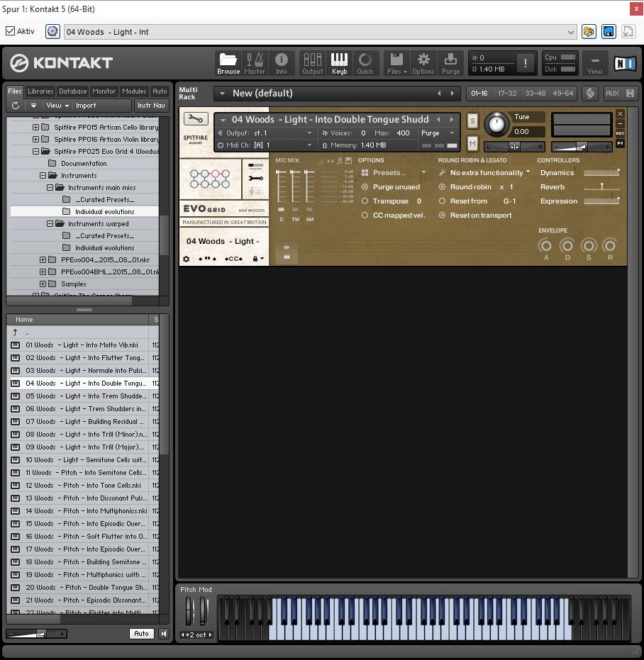
Task: Toggle the speaker preview icon
Action: click(164, 634)
